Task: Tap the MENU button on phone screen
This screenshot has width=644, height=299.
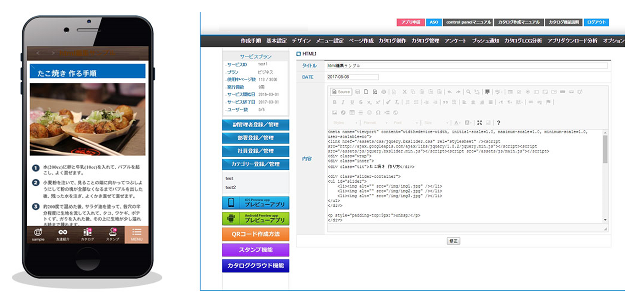Action: coord(136,235)
